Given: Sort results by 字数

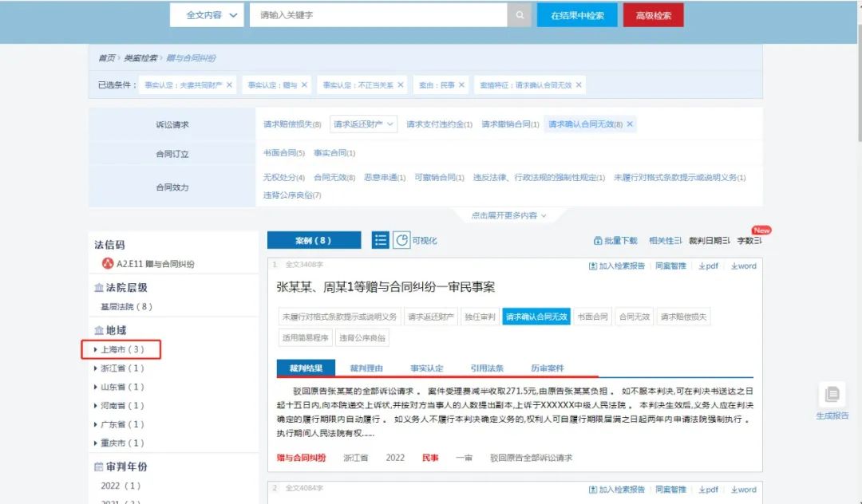Looking at the screenshot, I should 749,241.
